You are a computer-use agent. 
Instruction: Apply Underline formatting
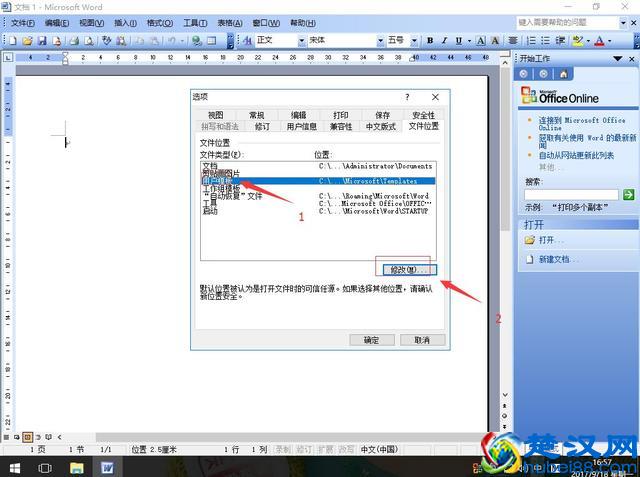click(x=459, y=40)
